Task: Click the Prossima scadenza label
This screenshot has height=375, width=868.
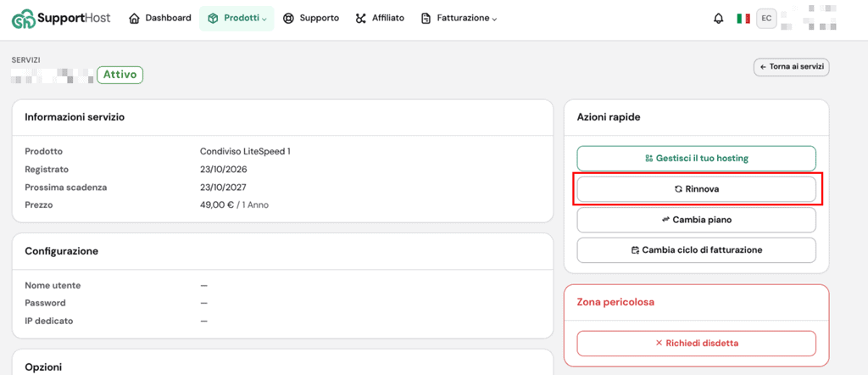Action: 66,187
